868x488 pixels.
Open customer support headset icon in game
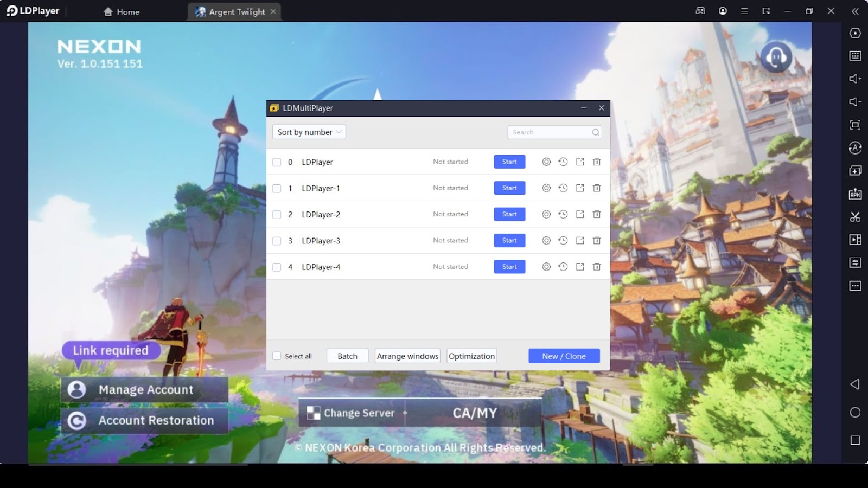776,56
